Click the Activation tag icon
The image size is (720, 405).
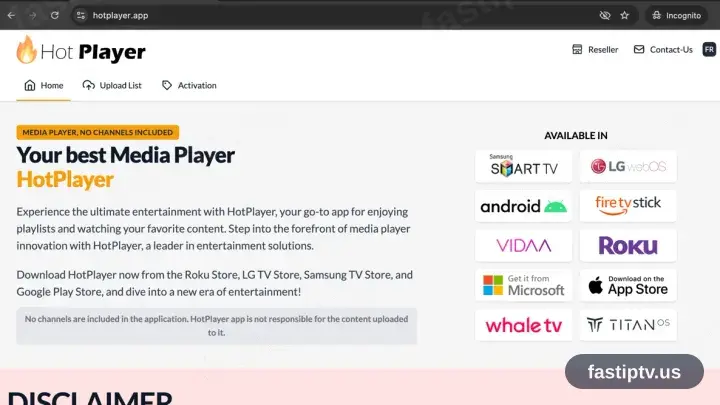pos(167,85)
